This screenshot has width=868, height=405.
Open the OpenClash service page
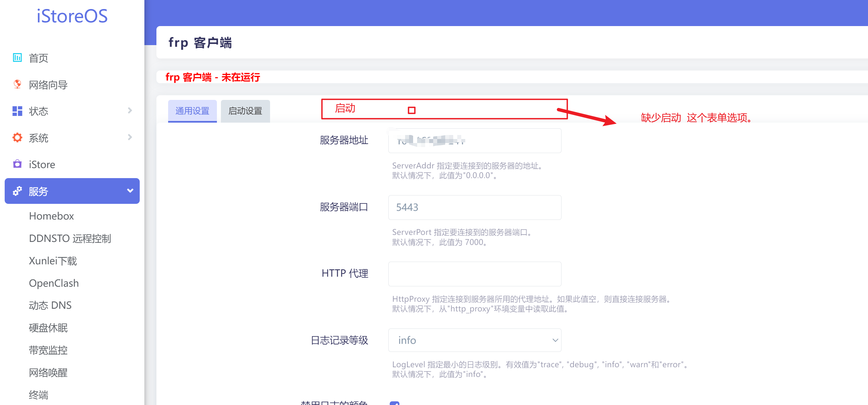click(54, 283)
